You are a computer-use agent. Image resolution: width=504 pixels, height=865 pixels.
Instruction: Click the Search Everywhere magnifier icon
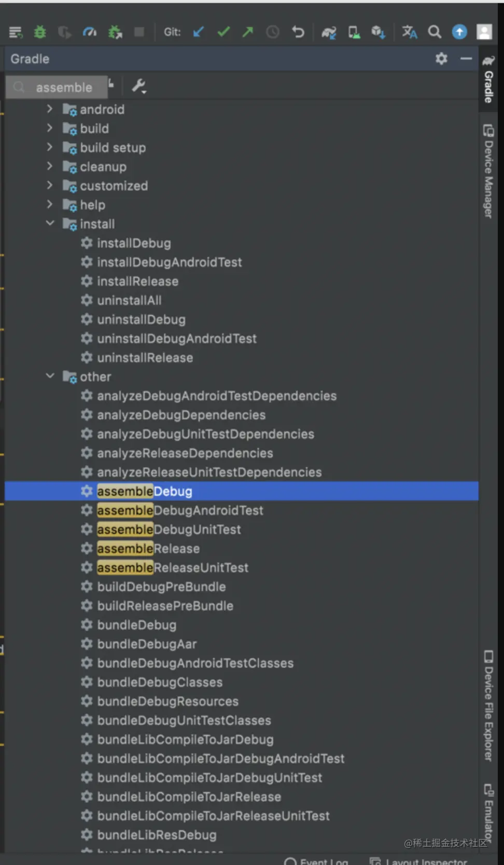(x=435, y=32)
